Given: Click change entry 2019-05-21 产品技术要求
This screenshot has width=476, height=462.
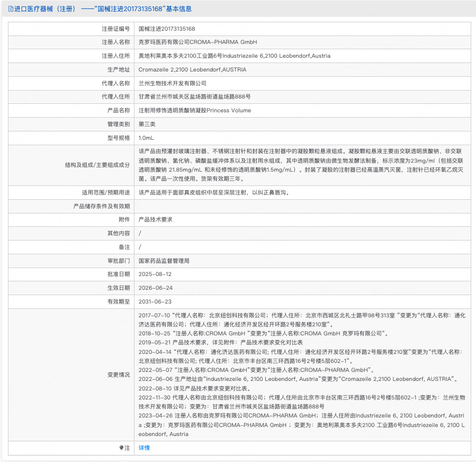Looking at the screenshot, I should tap(221, 342).
